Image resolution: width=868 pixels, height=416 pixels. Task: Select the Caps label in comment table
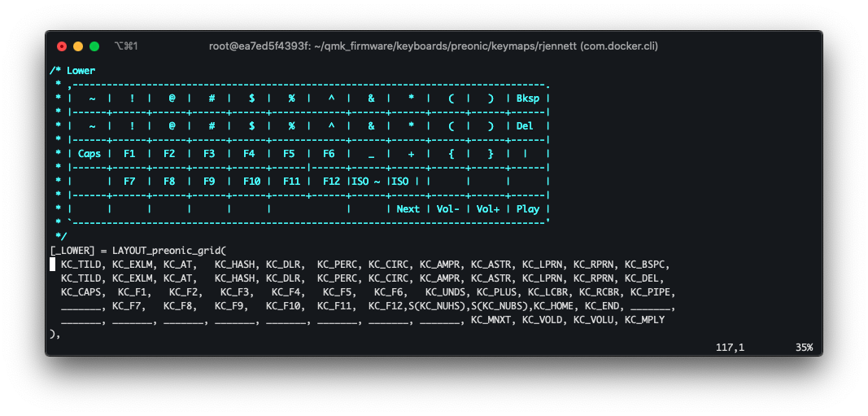click(89, 153)
